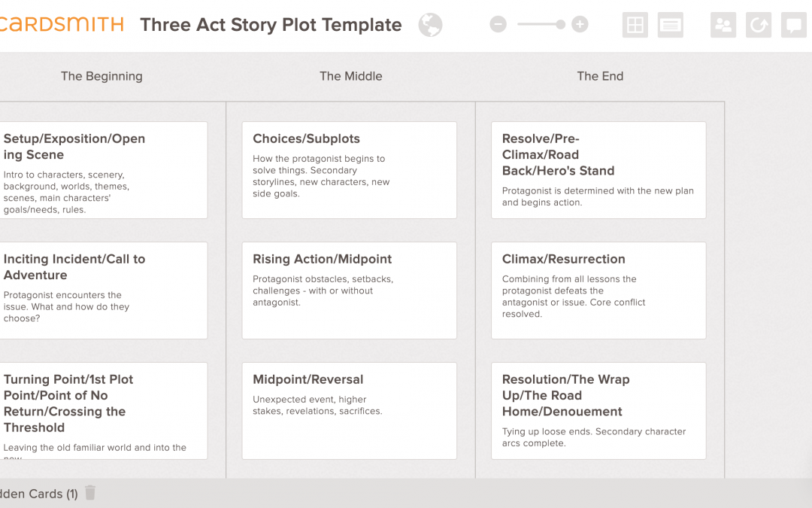The height and width of the screenshot is (508, 812).
Task: Zoom in with the plus button
Action: click(x=580, y=24)
